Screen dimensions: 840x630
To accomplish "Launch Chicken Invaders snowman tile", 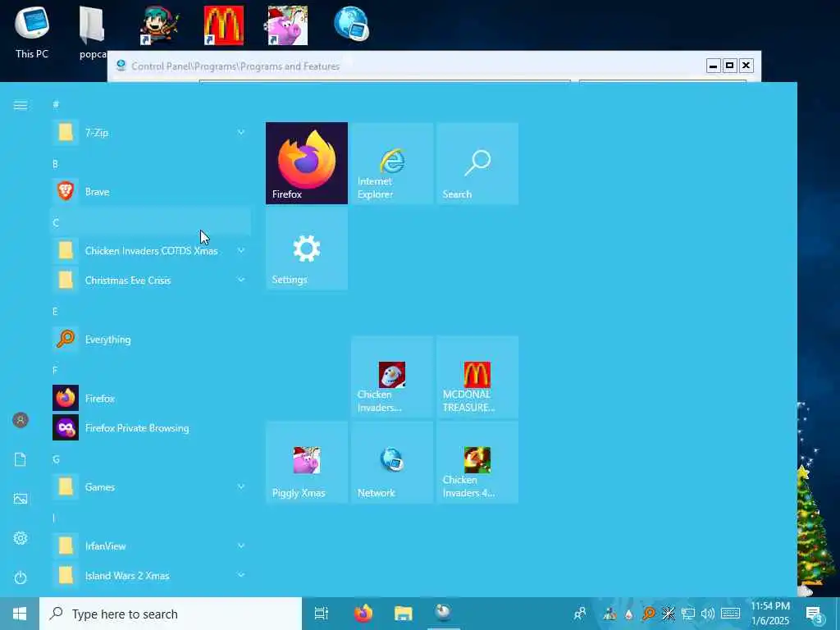I will point(392,377).
